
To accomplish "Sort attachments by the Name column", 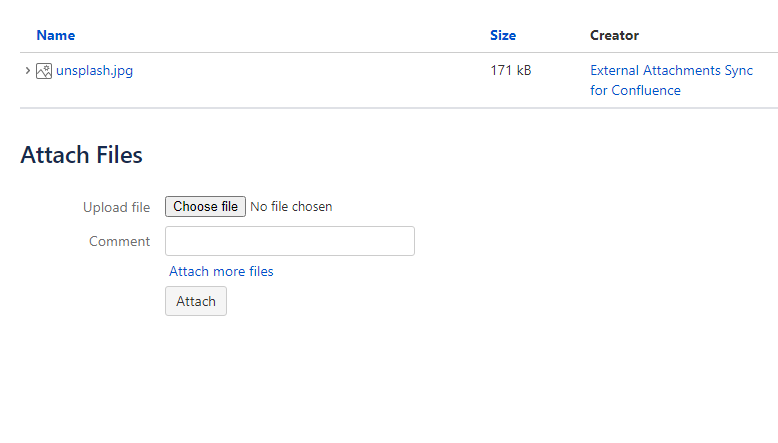I will pos(55,35).
